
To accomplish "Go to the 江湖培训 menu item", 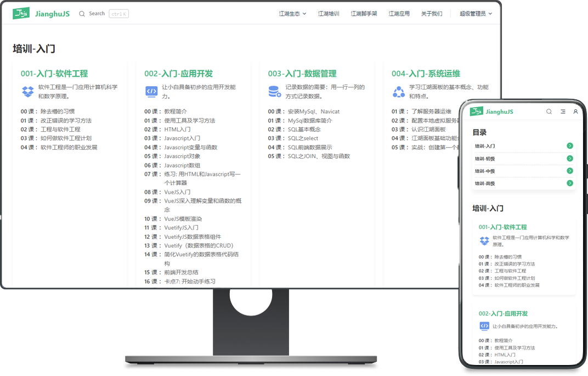I will tap(329, 14).
